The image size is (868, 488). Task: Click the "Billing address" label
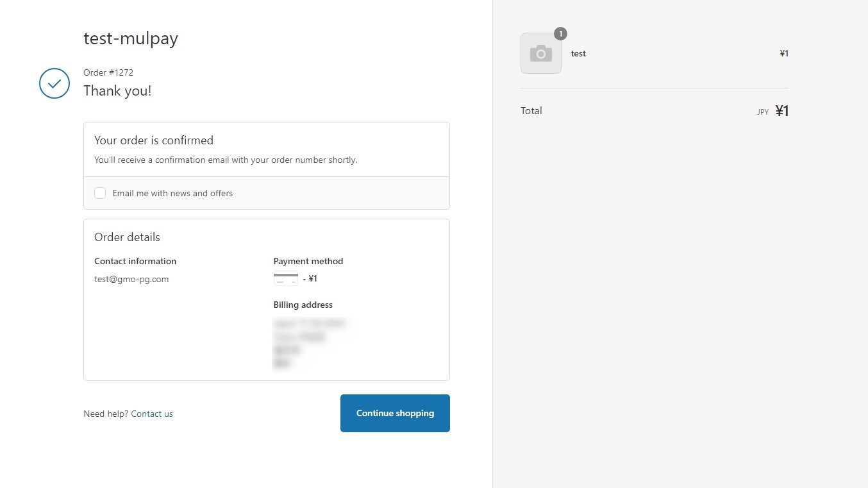pos(303,305)
